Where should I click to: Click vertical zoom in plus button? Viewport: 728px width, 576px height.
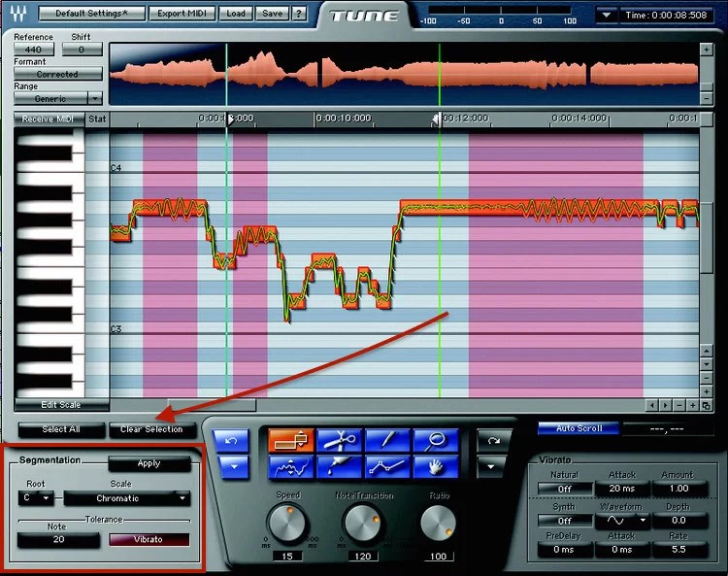coord(707,391)
